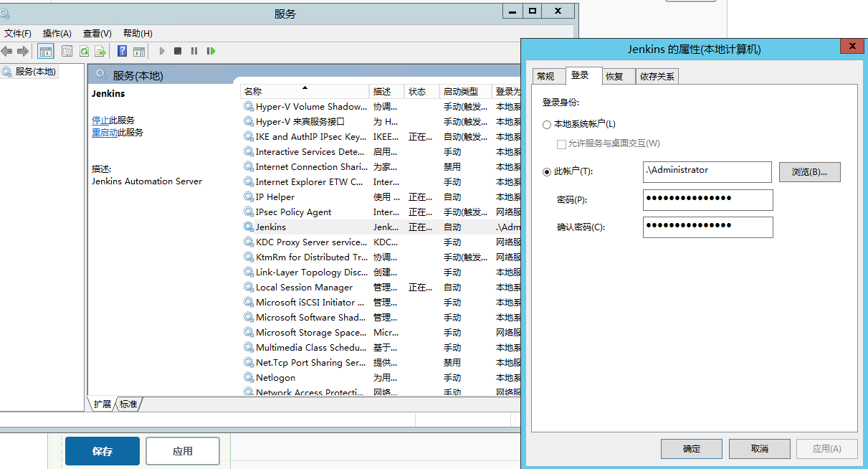Click the Start Service play icon
The image size is (868, 469).
(x=162, y=51)
